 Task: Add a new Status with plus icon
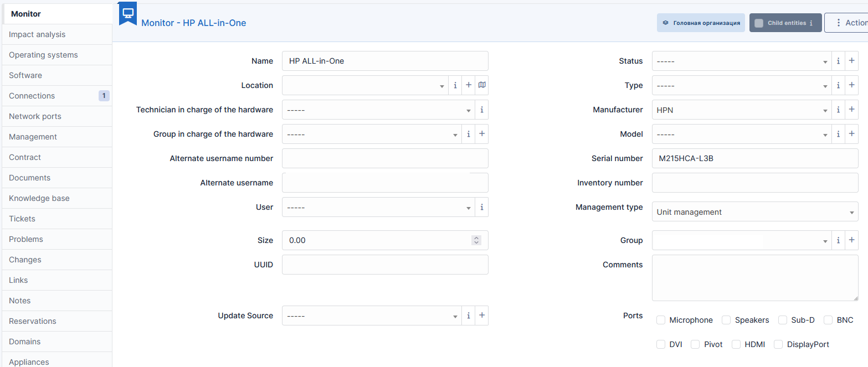(x=852, y=61)
